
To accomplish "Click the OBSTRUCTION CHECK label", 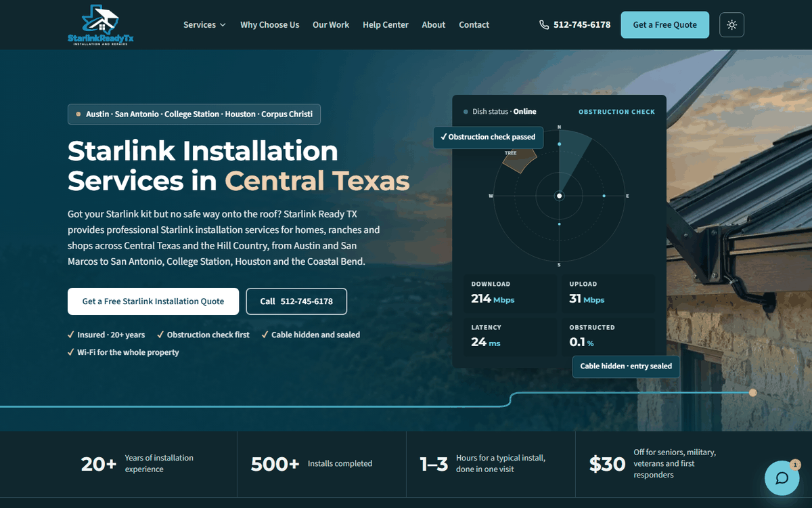I will 616,112.
